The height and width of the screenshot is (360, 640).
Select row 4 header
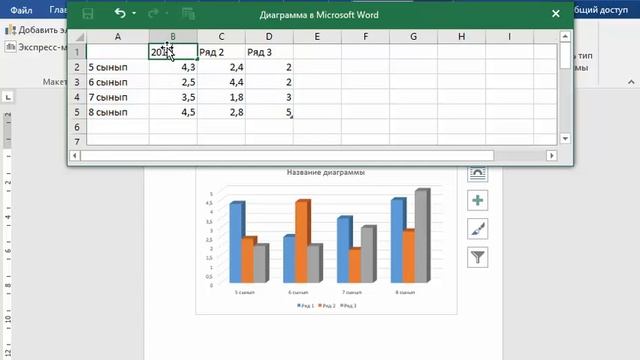point(77,97)
